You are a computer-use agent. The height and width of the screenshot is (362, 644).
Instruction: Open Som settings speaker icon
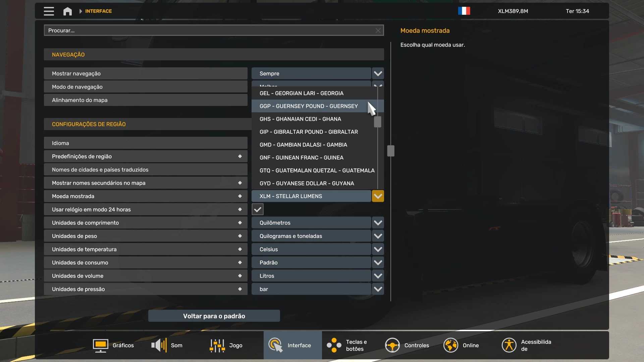pos(159,345)
